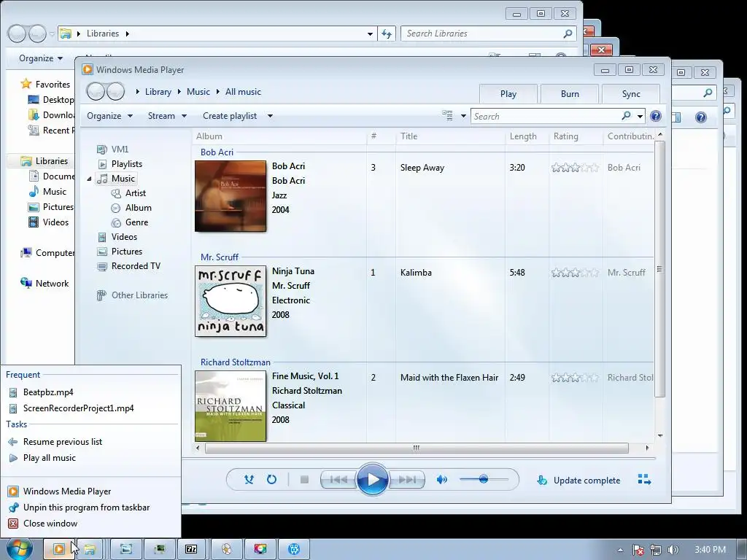
Task: Select the Kalimba track title
Action: [x=416, y=273]
